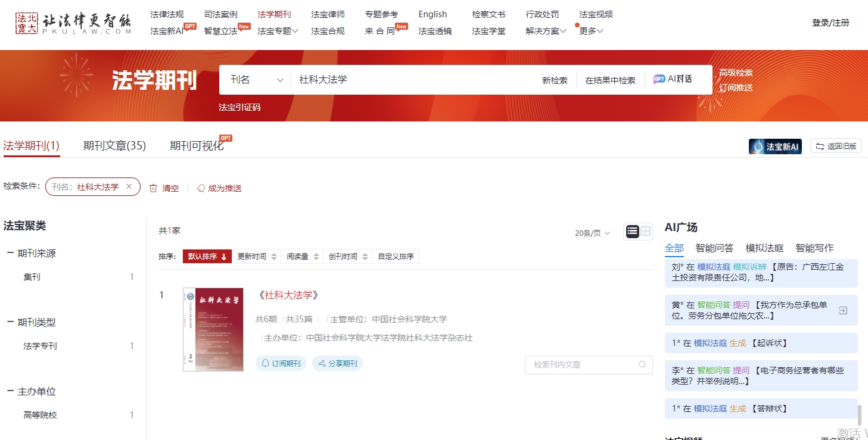Open 司法案例 in top navigation

click(220, 14)
